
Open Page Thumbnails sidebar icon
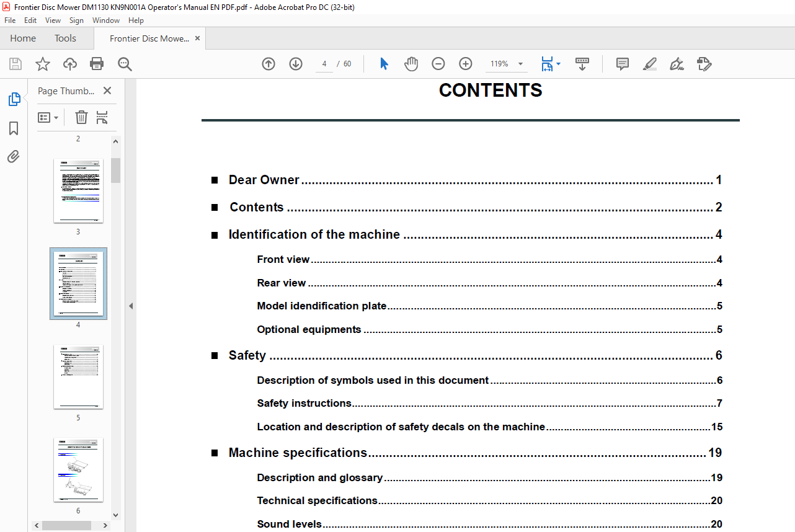[14, 99]
